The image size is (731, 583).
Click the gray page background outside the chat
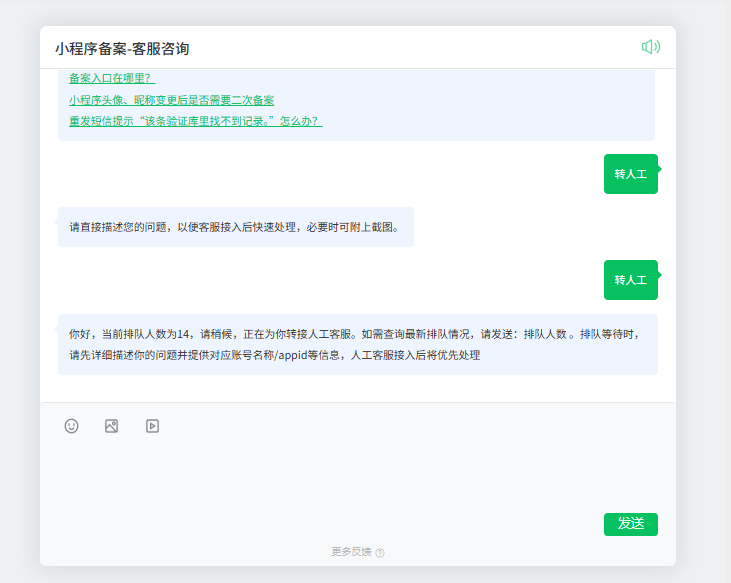point(703,300)
